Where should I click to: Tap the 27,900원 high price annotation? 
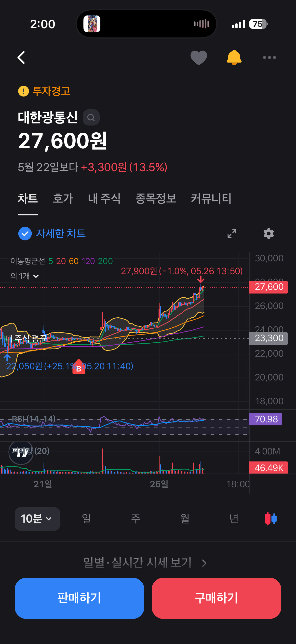(x=182, y=271)
